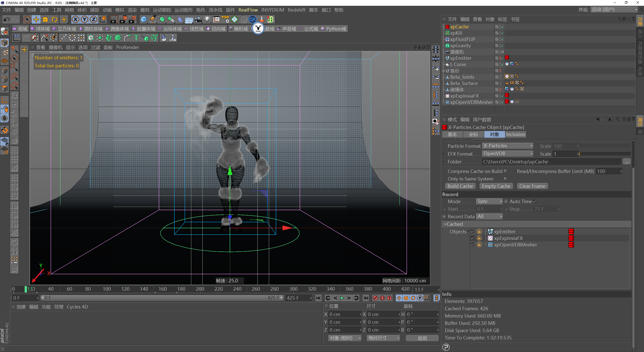The image size is (644, 352).
Task: Switch to the Inclusion tab
Action: tap(515, 134)
